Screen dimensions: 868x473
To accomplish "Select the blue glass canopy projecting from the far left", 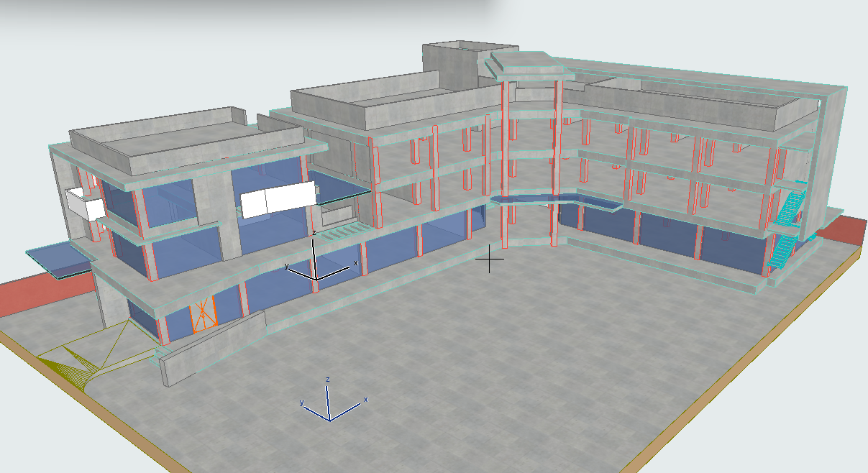I will 56,257.
